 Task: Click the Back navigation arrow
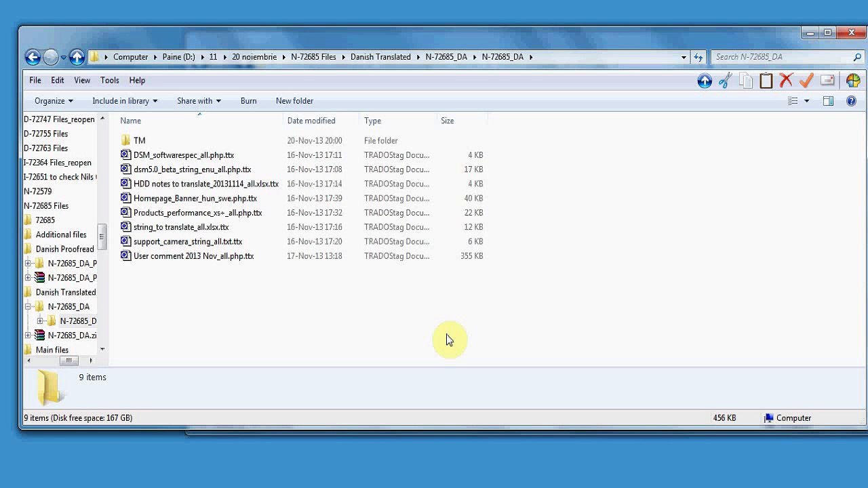(33, 57)
